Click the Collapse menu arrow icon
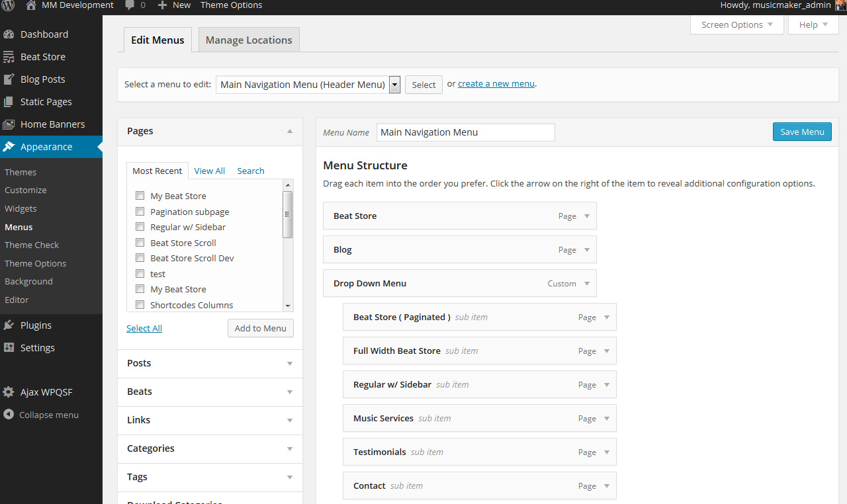The width and height of the screenshot is (847, 504). click(9, 415)
